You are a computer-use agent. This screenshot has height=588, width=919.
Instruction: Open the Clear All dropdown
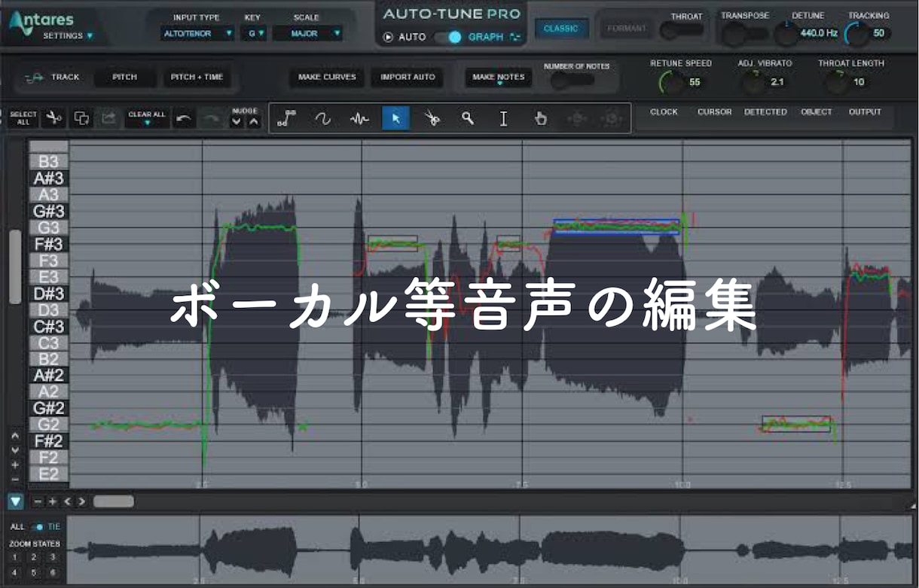pos(147,118)
